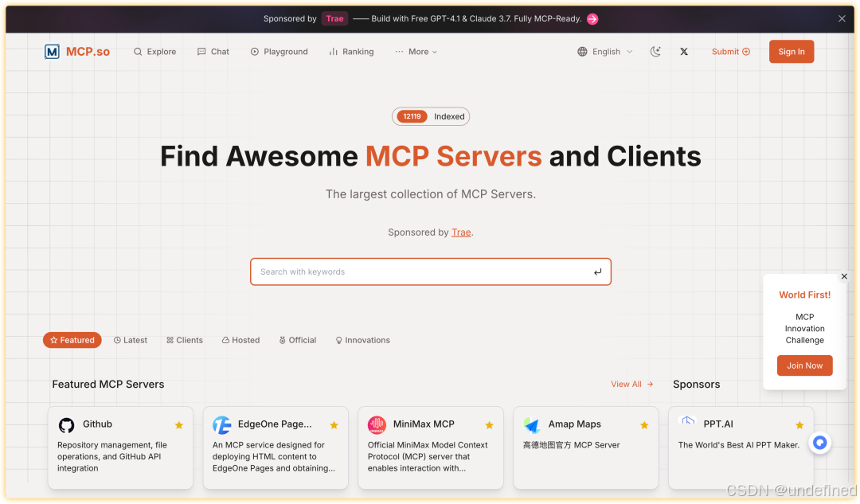
Task: Click the pink arrow in sponsor banner
Action: (592, 19)
